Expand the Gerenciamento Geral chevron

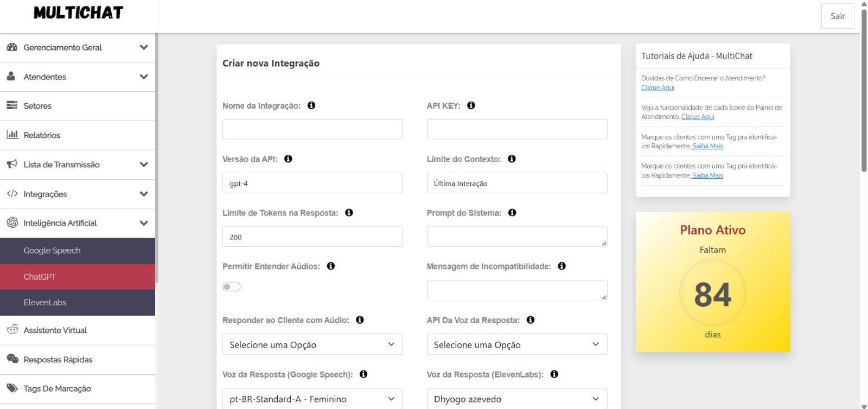144,47
